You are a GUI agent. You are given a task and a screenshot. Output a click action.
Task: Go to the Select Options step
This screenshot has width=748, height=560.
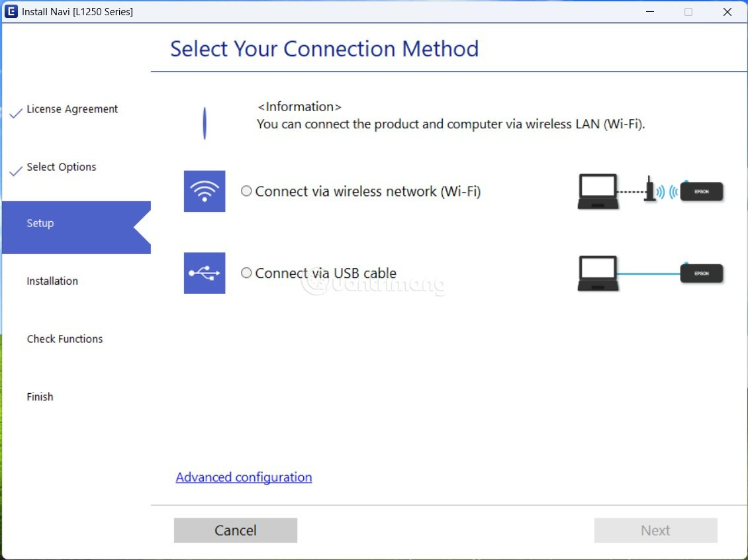click(62, 167)
